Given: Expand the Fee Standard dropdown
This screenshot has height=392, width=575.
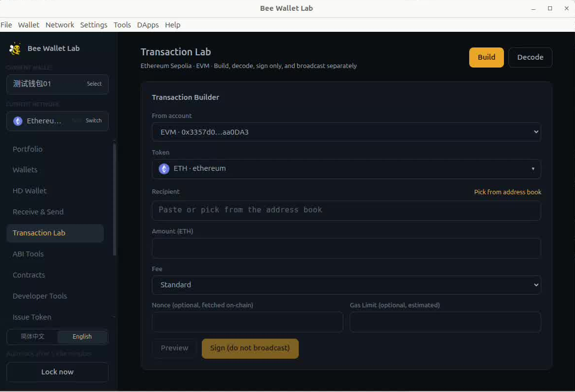Looking at the screenshot, I should (346, 285).
